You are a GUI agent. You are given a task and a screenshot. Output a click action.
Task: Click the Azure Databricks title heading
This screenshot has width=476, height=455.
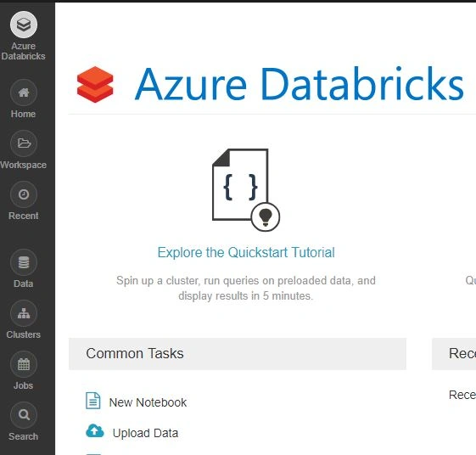point(300,84)
